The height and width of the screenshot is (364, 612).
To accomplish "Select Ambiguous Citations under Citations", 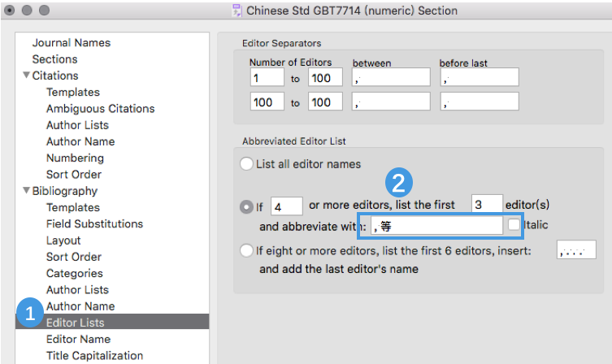I will point(100,109).
